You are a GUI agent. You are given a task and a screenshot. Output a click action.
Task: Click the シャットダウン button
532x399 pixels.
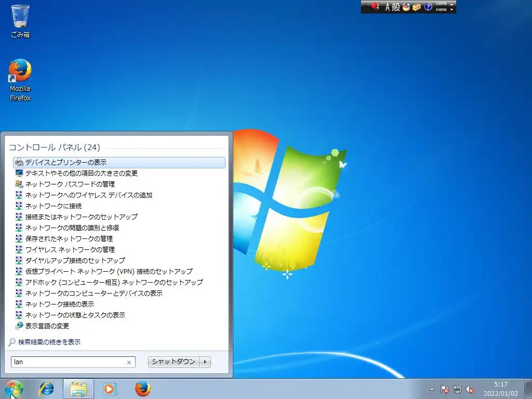point(174,362)
